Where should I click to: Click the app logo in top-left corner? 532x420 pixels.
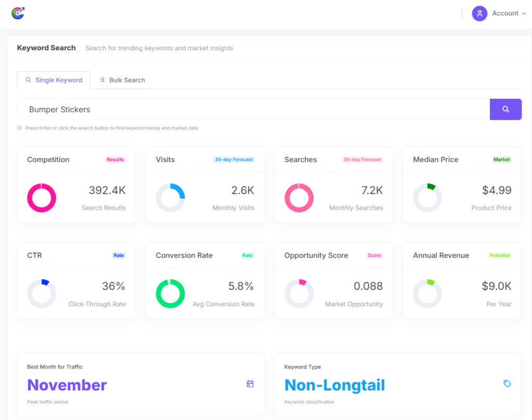coord(18,13)
